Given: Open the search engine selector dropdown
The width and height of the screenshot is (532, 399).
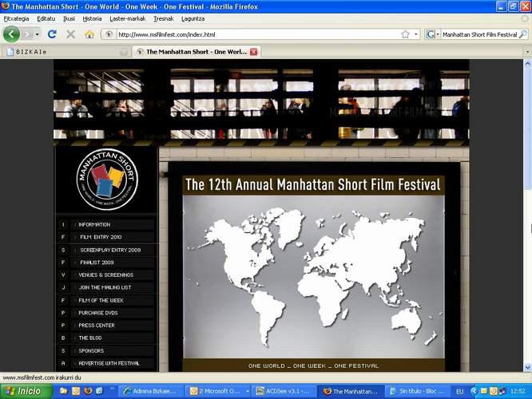Looking at the screenshot, I should point(433,34).
